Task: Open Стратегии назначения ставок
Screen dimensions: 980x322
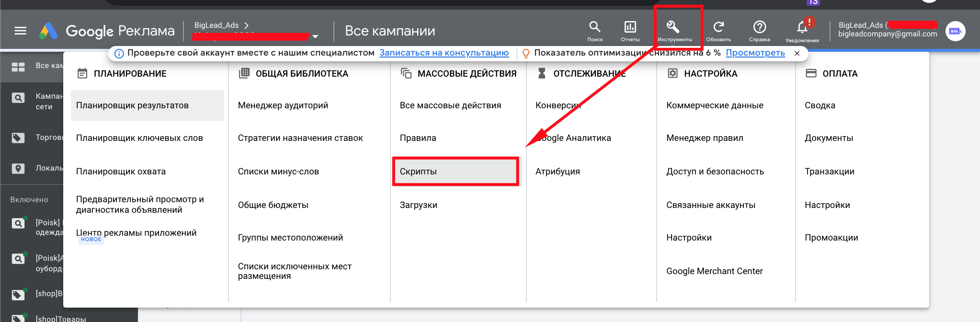Action: [300, 138]
